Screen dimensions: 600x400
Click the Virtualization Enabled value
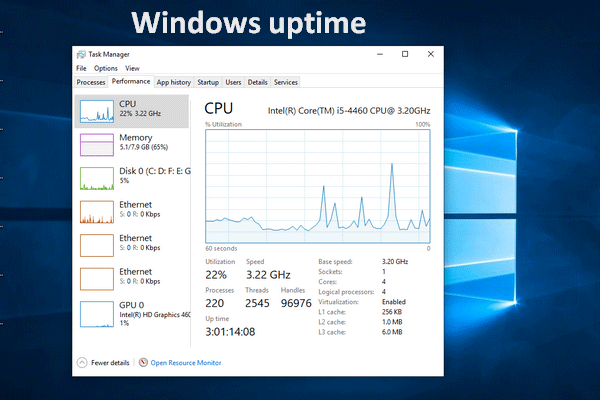pyautogui.click(x=394, y=302)
